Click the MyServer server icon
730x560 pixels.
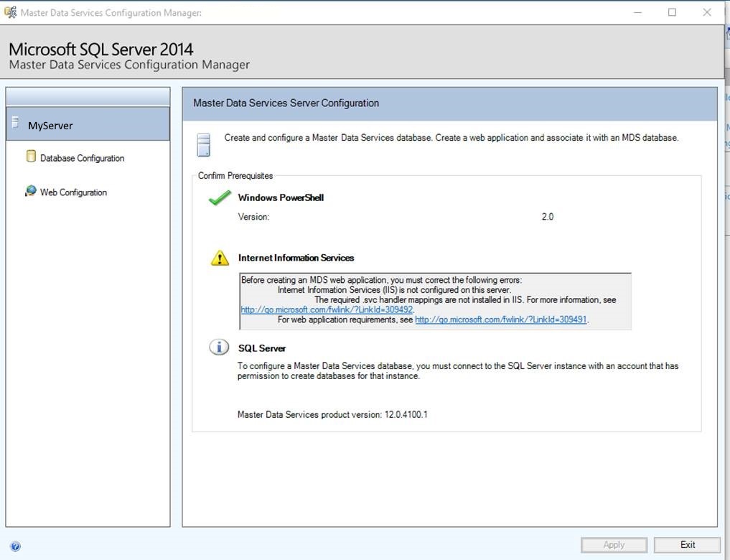pos(15,122)
